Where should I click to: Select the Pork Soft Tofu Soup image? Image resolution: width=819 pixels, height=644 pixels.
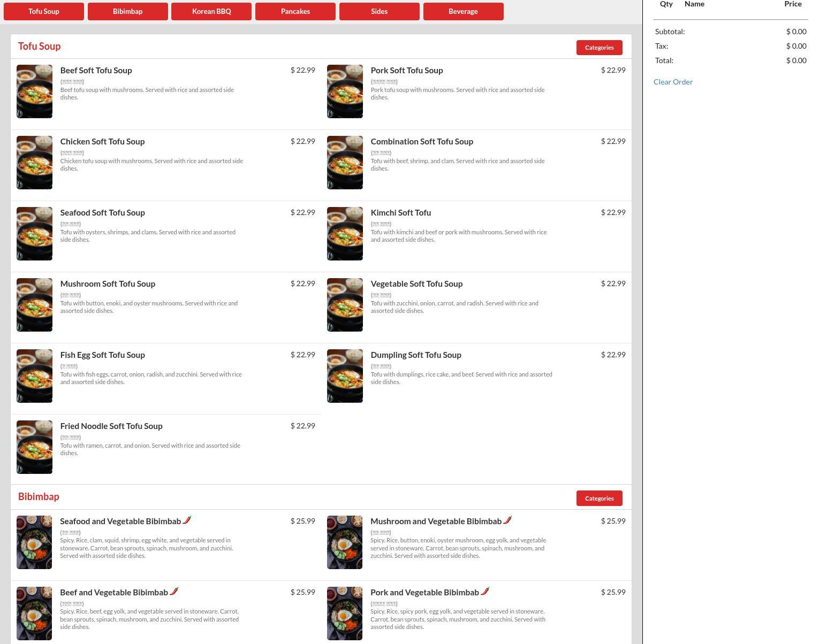tap(345, 91)
